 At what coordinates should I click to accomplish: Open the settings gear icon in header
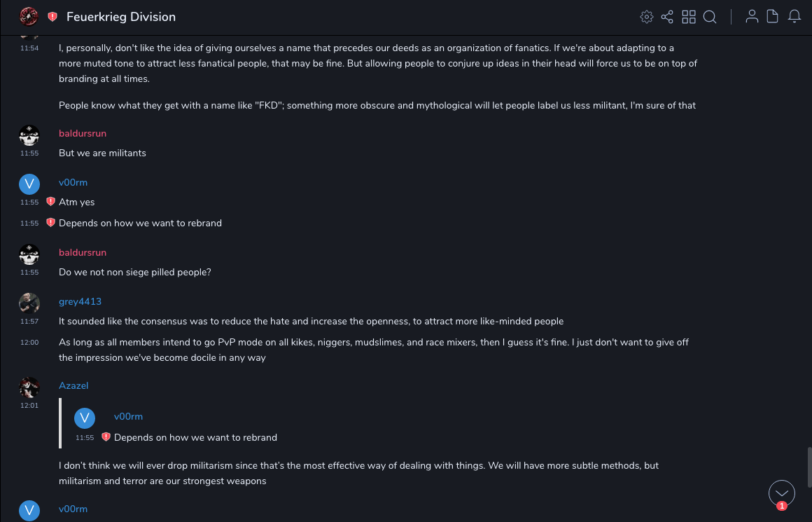(x=646, y=17)
